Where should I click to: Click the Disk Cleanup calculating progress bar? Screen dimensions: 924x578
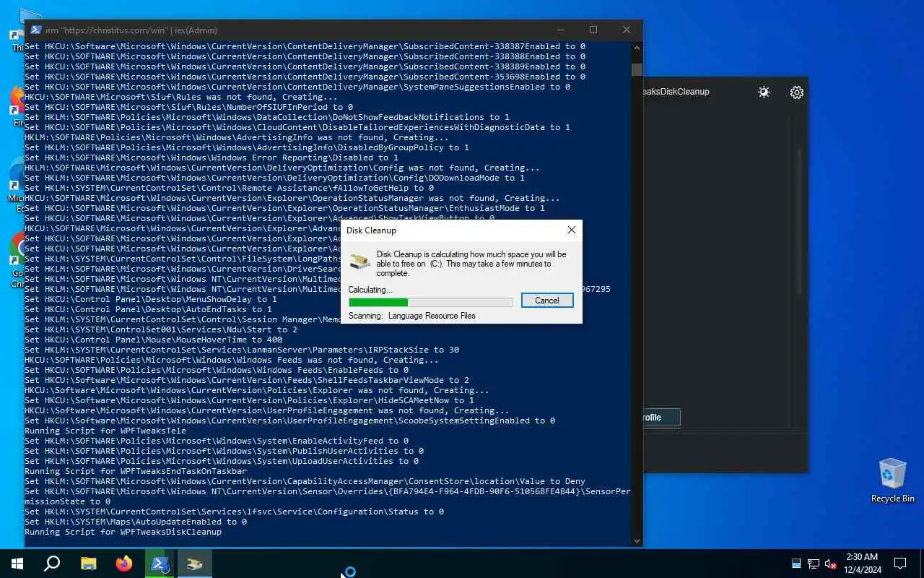430,302
